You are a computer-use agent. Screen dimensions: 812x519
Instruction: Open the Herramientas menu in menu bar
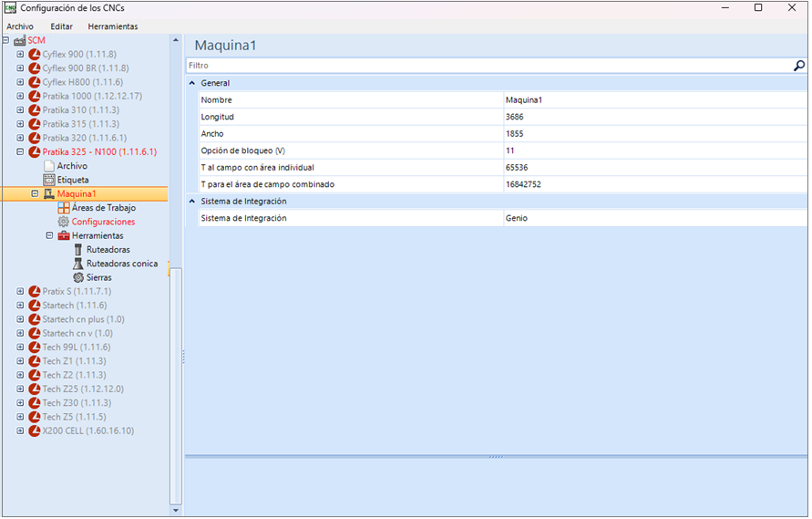(113, 26)
